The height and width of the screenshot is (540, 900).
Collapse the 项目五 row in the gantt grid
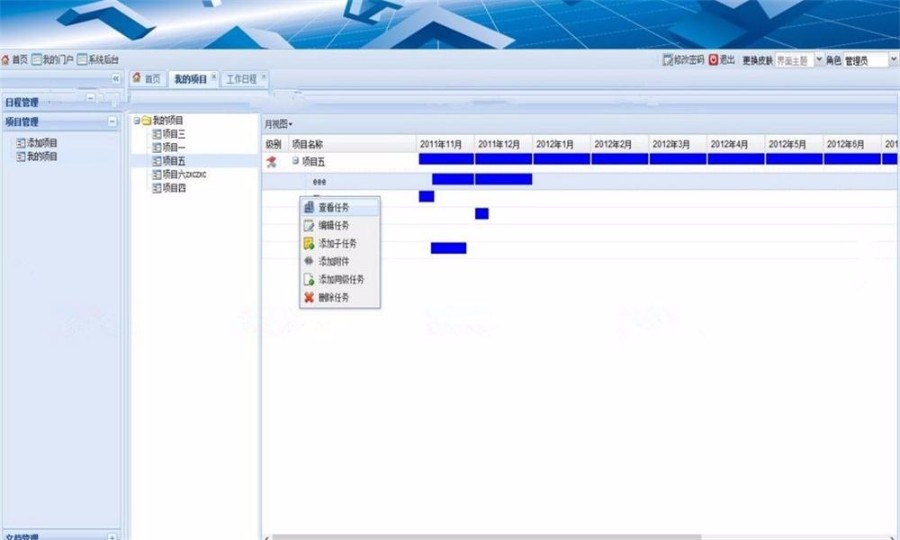pos(295,161)
